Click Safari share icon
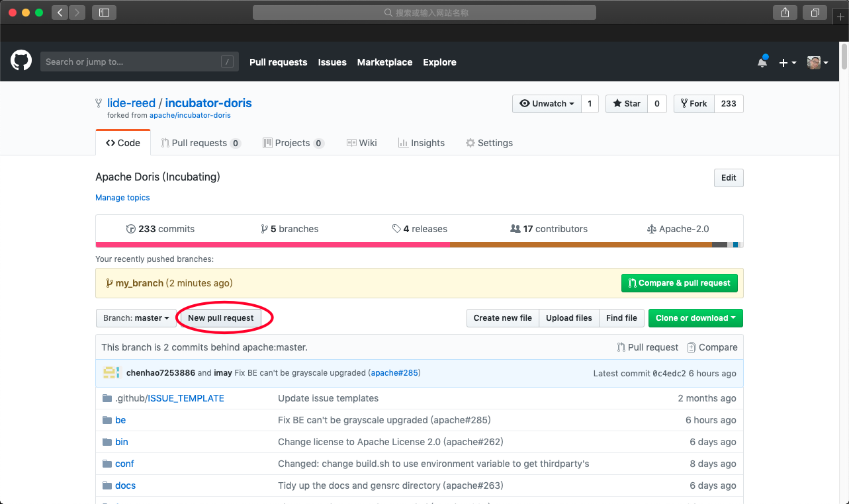This screenshot has width=849, height=504. (785, 13)
